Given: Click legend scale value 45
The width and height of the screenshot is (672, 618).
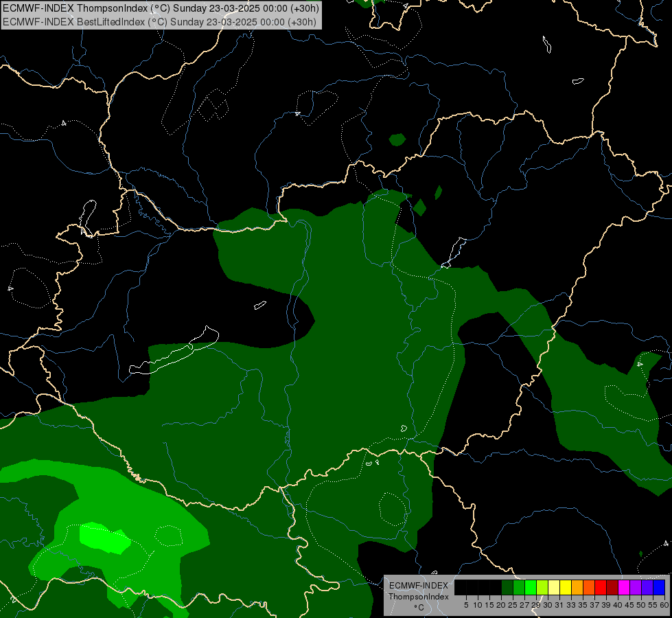Looking at the screenshot, I should (x=629, y=605).
